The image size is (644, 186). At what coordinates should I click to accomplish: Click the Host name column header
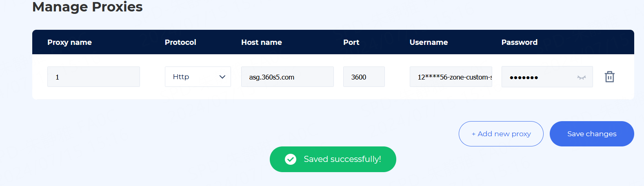[x=261, y=42]
